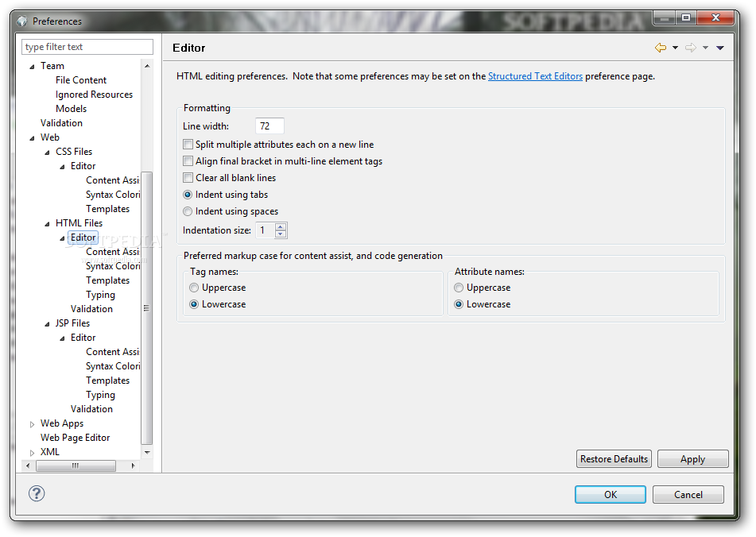Toggle Clear all blank lines checkbox
Screen dimensions: 756x537
point(188,178)
